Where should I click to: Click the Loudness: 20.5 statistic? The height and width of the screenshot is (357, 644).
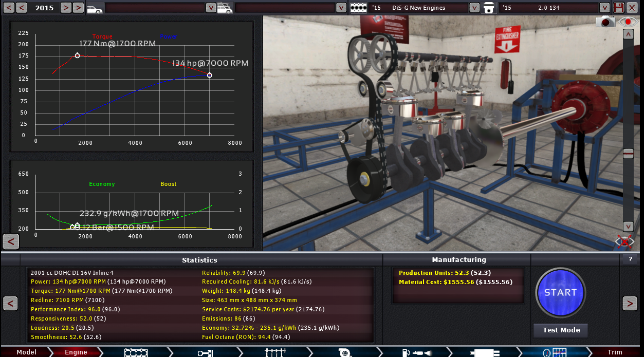[x=63, y=328]
